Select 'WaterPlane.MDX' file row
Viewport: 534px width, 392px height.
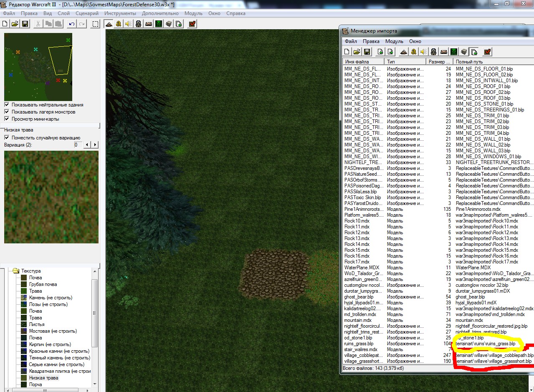coord(438,268)
